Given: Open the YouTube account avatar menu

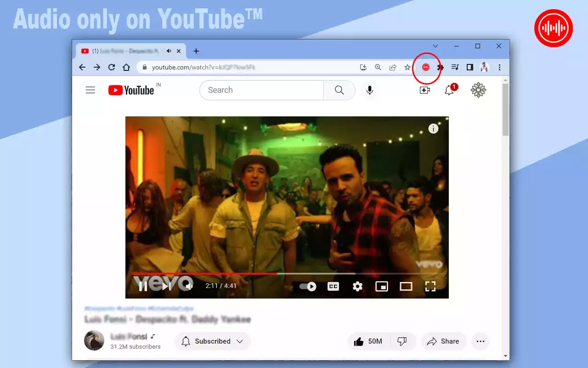Looking at the screenshot, I should click(x=479, y=90).
